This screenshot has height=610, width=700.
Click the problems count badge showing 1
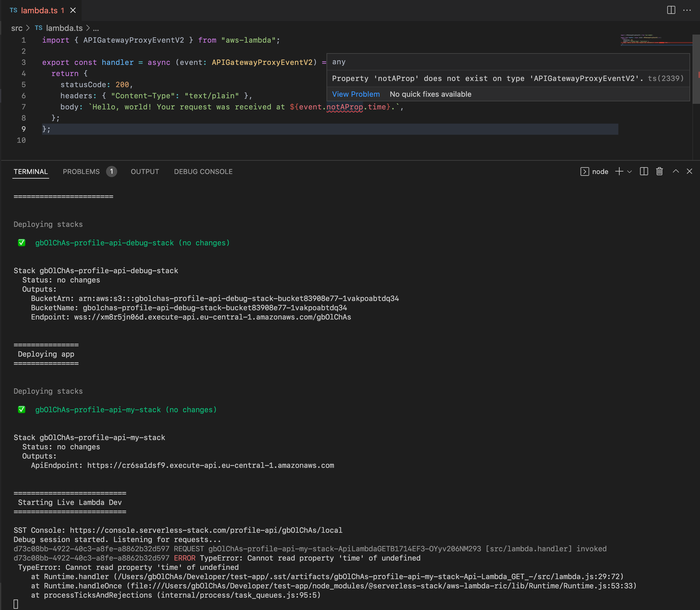click(111, 172)
